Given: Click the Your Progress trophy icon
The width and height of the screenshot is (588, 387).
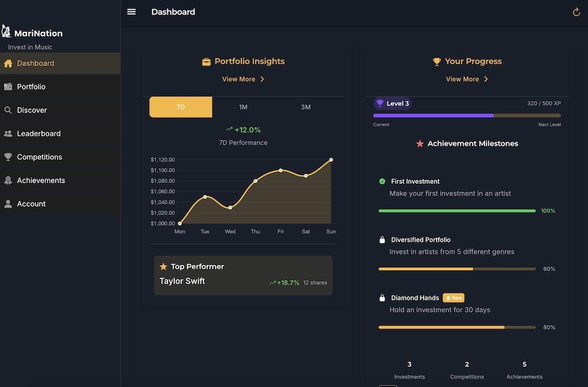Looking at the screenshot, I should click(436, 61).
